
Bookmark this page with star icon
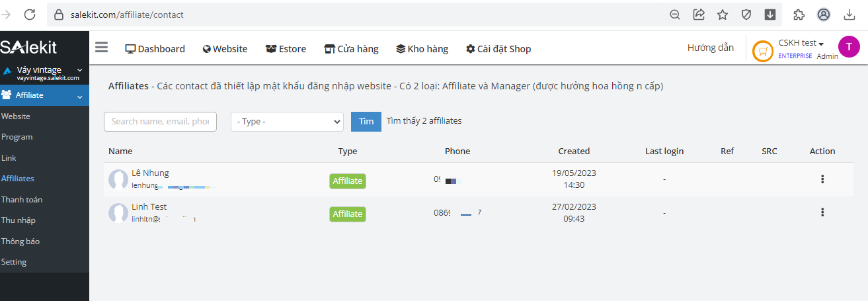[723, 15]
